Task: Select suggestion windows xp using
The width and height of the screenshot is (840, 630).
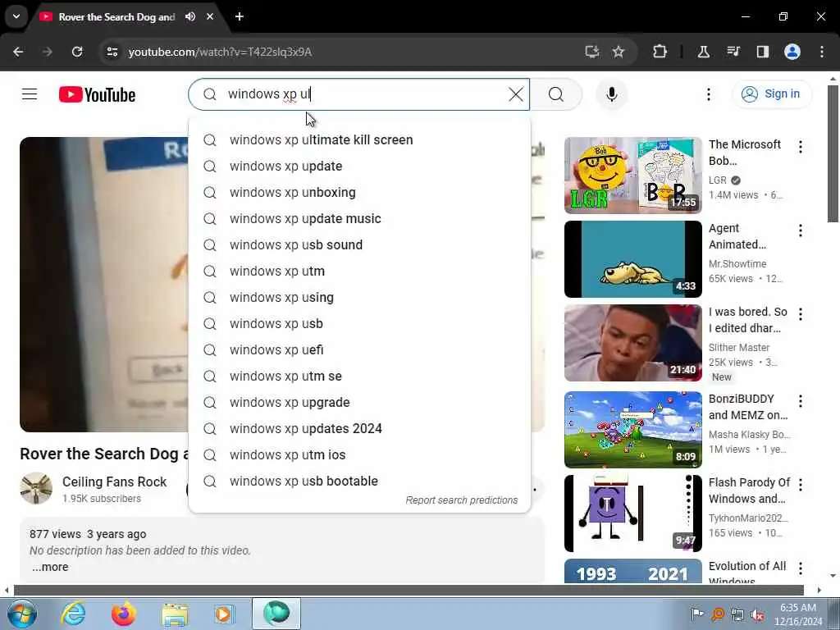Action: point(359,297)
